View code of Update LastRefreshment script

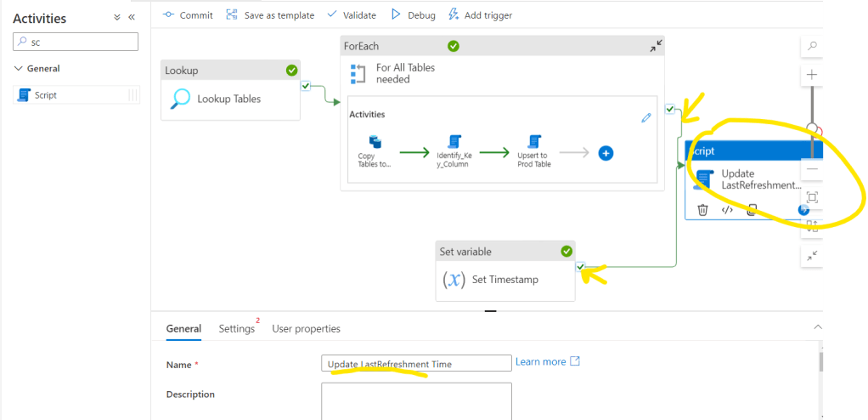coord(727,210)
